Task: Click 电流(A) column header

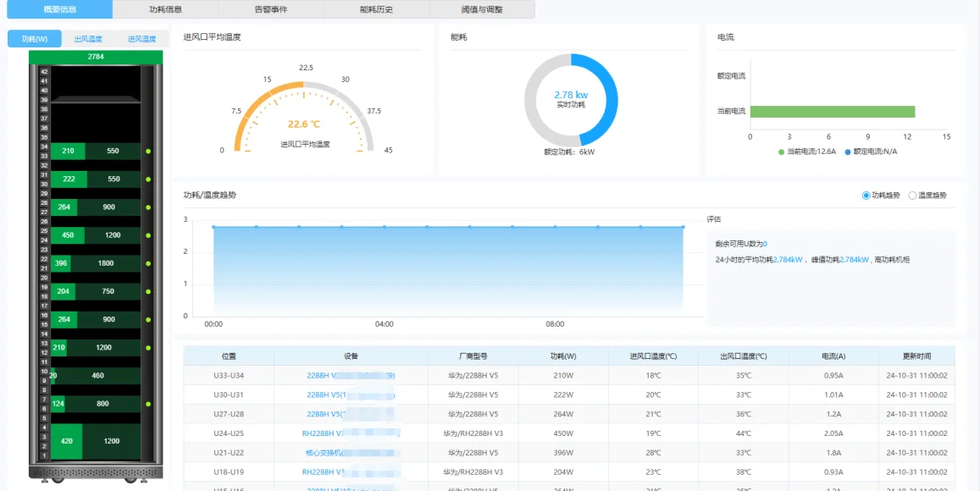Action: tap(833, 356)
